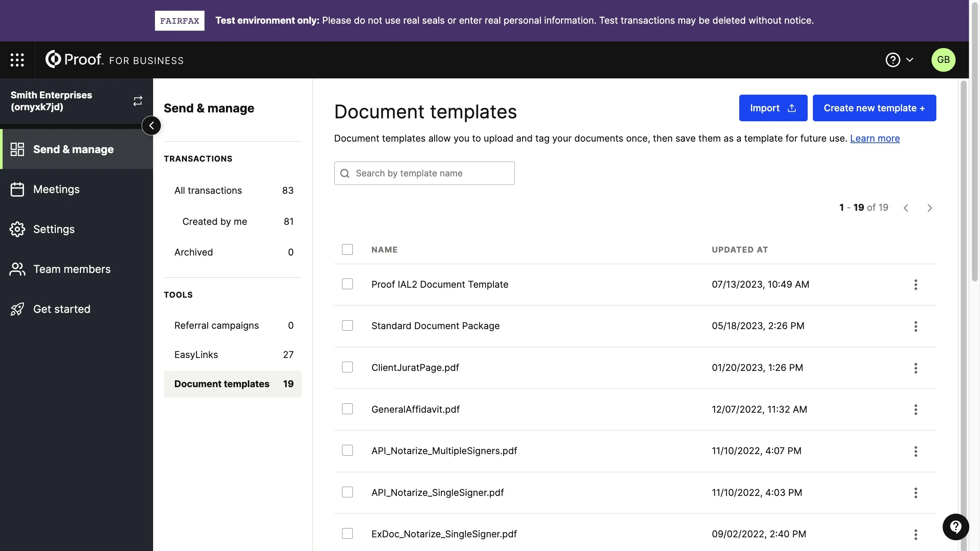
Task: Open the GB user avatar menu
Action: 943,60
